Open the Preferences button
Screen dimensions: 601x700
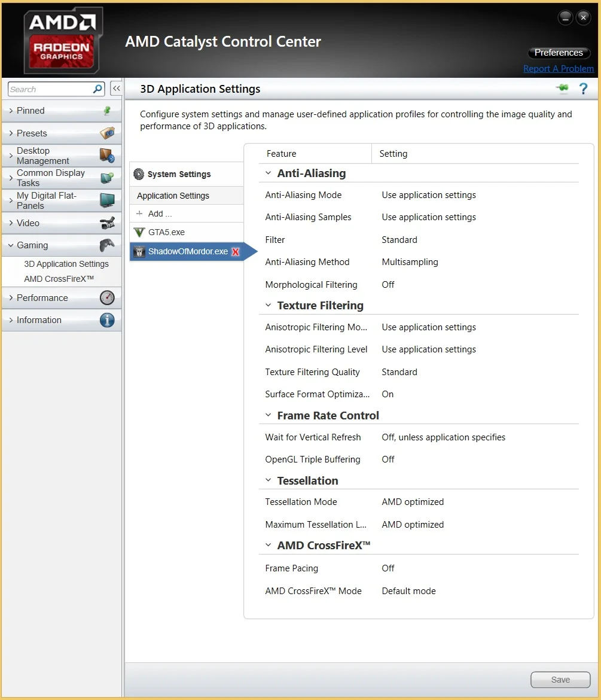pos(559,53)
